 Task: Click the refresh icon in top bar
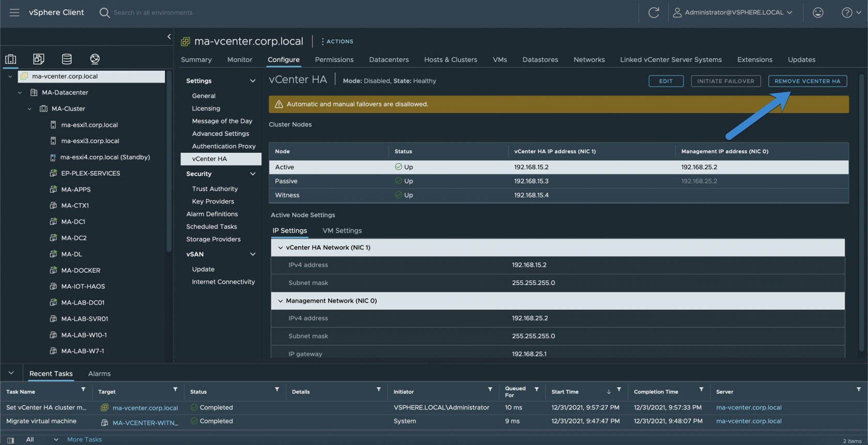tap(654, 12)
